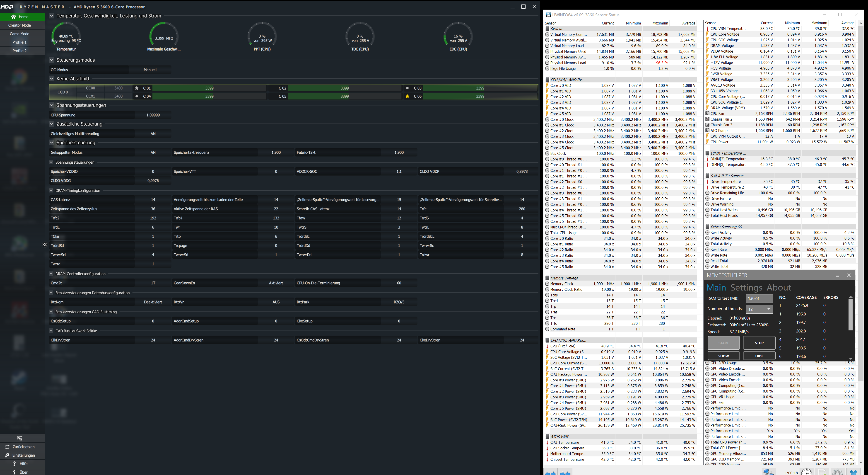Collapse the Kerne-Abschnitt section

click(x=52, y=79)
